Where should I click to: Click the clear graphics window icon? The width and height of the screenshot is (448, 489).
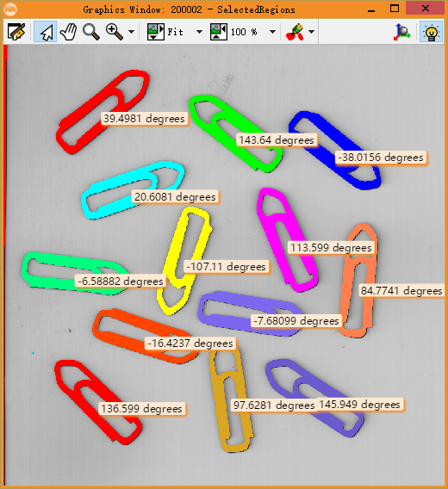click(x=16, y=32)
